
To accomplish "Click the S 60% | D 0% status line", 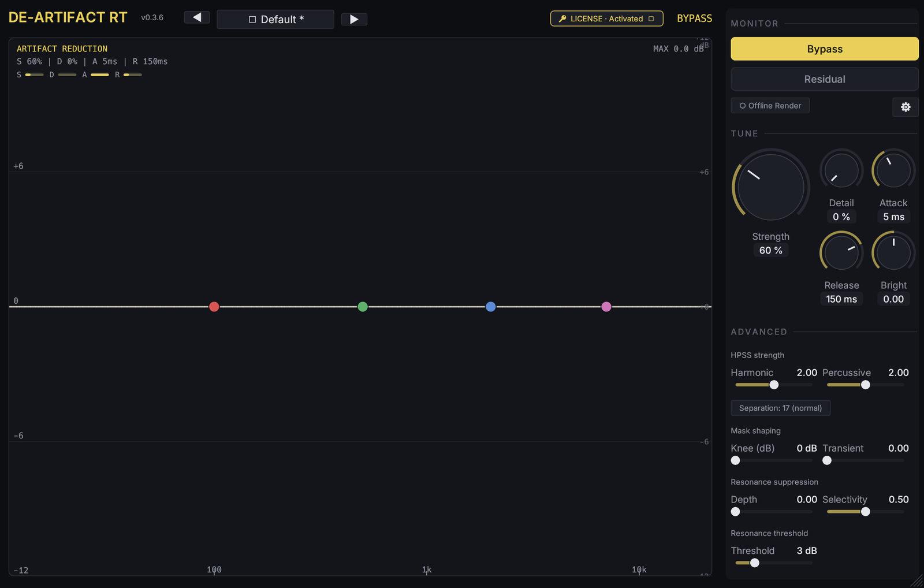I will (92, 61).
